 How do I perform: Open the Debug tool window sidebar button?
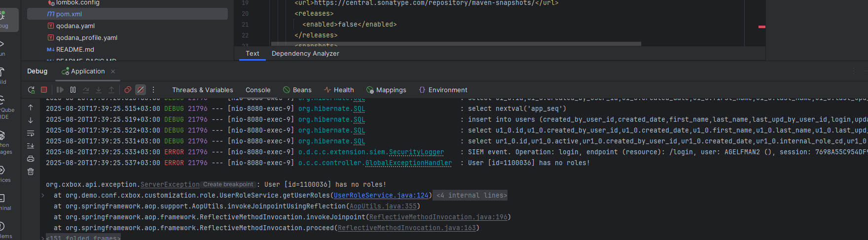click(3, 19)
